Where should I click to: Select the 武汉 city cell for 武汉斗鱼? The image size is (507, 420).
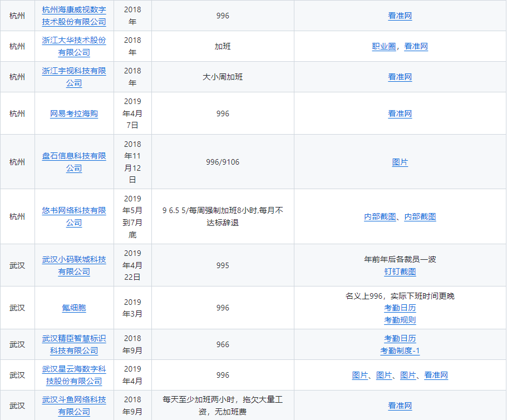click(17, 406)
